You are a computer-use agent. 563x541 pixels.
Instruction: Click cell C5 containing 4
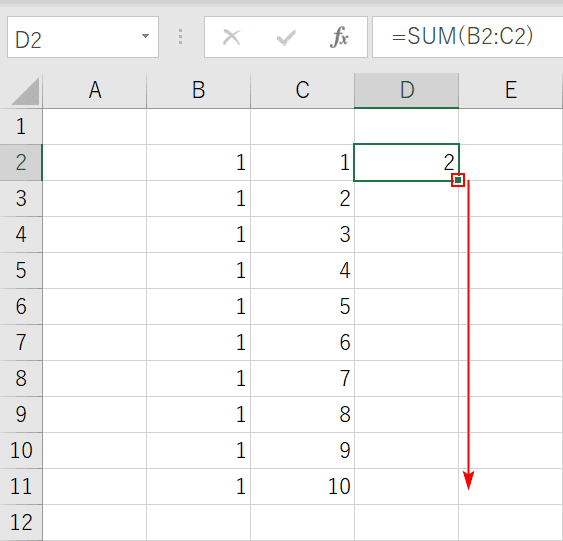(x=302, y=270)
